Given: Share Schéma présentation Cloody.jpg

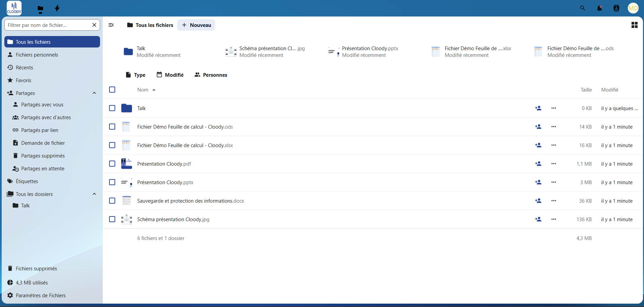Looking at the screenshot, I should click(x=538, y=219).
